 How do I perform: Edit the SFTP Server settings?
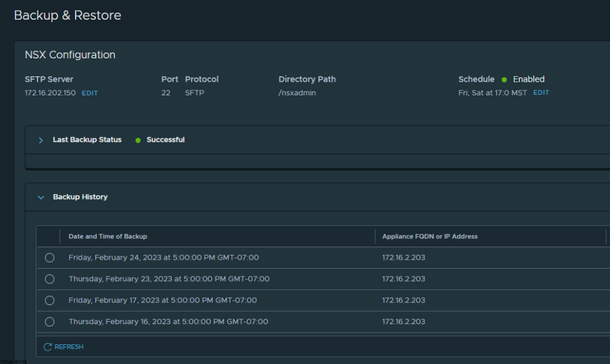click(x=89, y=93)
